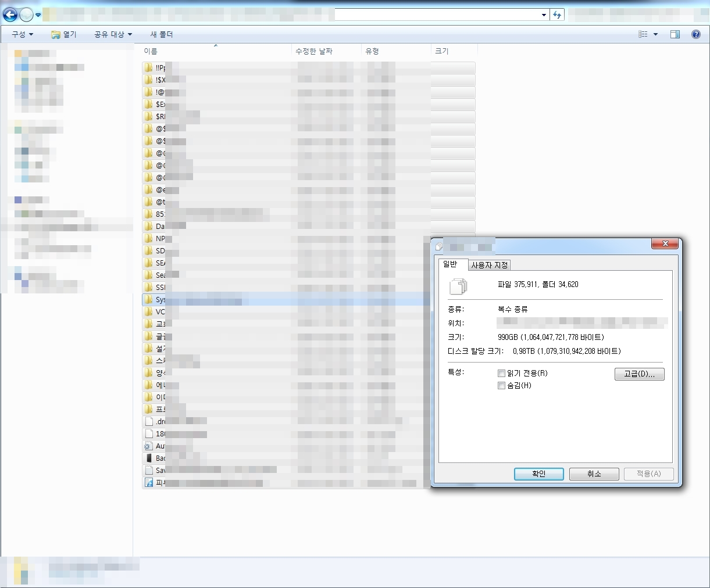Select the folder icon of the NP row
Screen dimensions: 710x588
click(148, 238)
